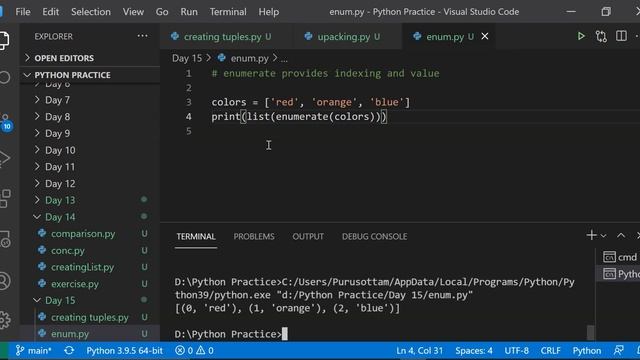Open changes compare icon in editor toolbar
Image resolution: width=640 pixels, height=360 pixels.
pyautogui.click(x=601, y=36)
